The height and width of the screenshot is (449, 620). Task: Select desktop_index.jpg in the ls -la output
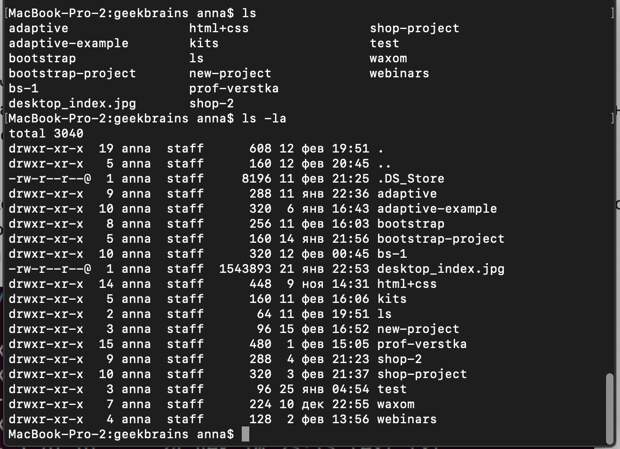[440, 269]
